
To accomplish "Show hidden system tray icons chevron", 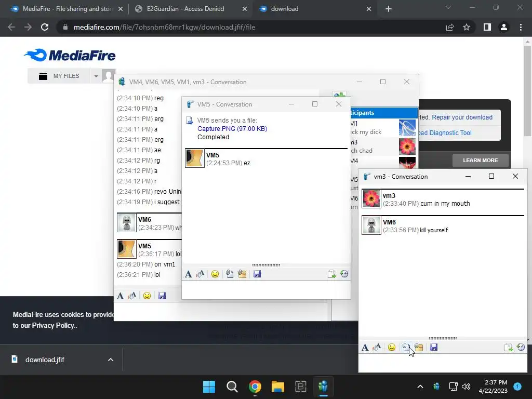I will tap(420, 387).
